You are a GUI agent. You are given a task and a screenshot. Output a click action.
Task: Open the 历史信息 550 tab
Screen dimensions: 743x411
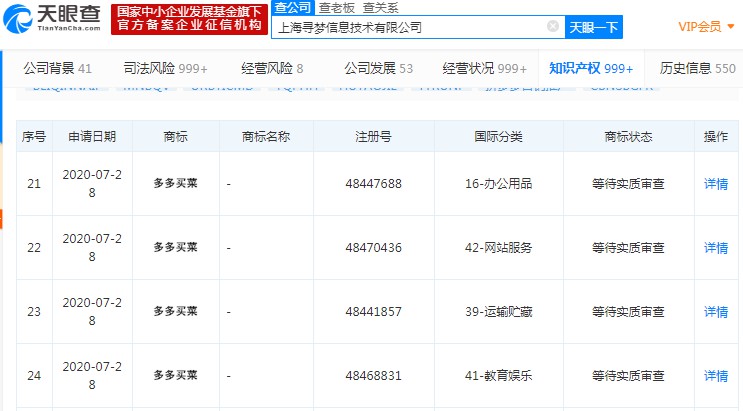pyautogui.click(x=698, y=68)
